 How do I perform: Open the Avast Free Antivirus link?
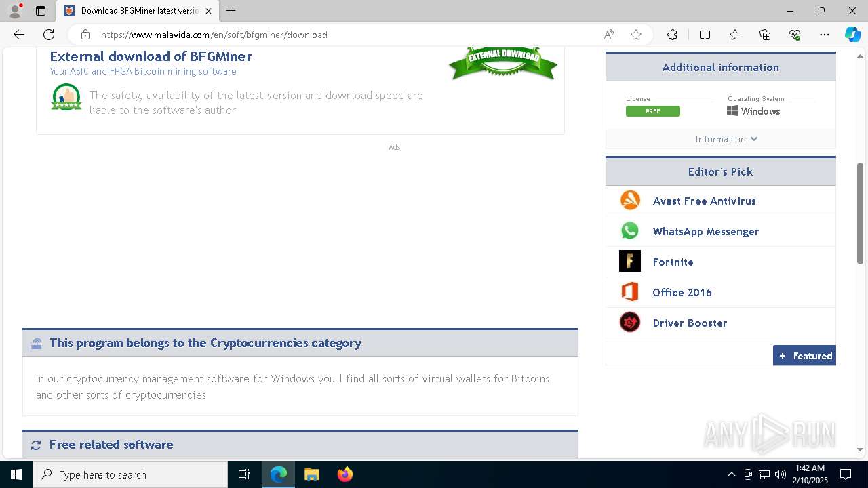(704, 201)
